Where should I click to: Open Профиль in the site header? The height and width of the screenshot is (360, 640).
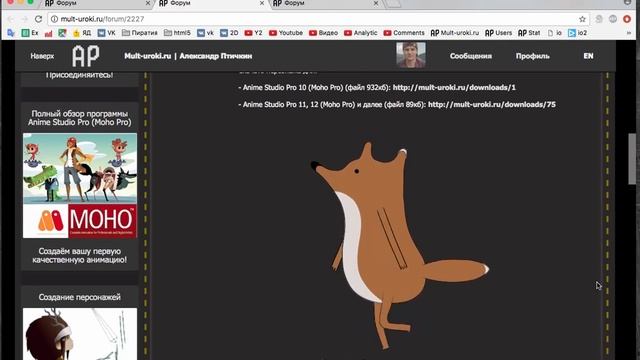click(x=533, y=56)
